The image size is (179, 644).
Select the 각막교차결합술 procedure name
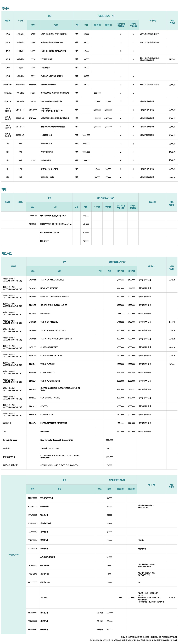46,161
